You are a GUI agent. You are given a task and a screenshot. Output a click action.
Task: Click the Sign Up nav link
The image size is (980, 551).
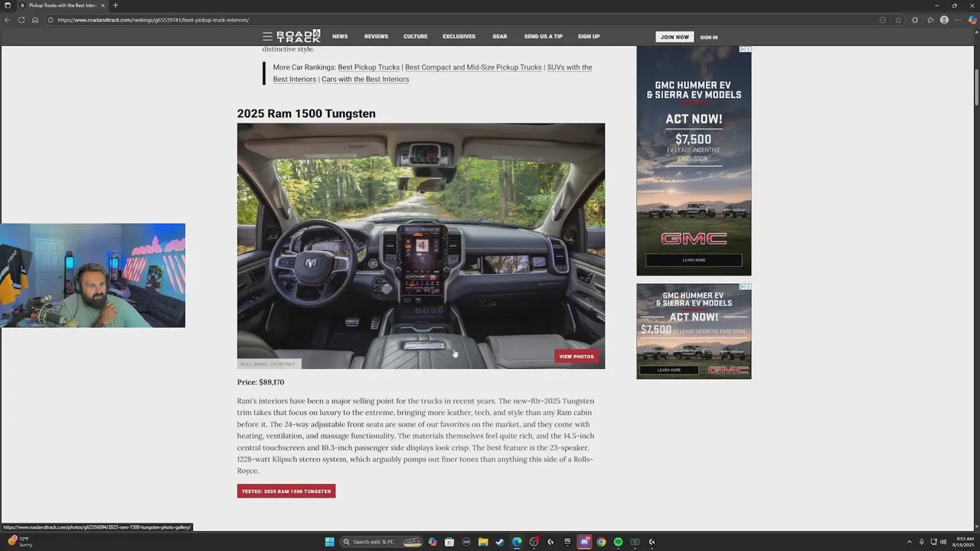589,36
